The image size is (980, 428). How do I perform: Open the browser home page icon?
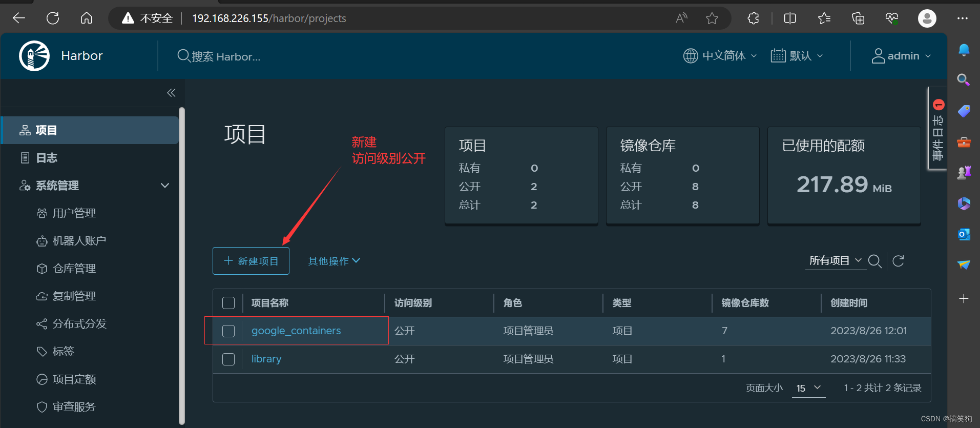click(87, 18)
